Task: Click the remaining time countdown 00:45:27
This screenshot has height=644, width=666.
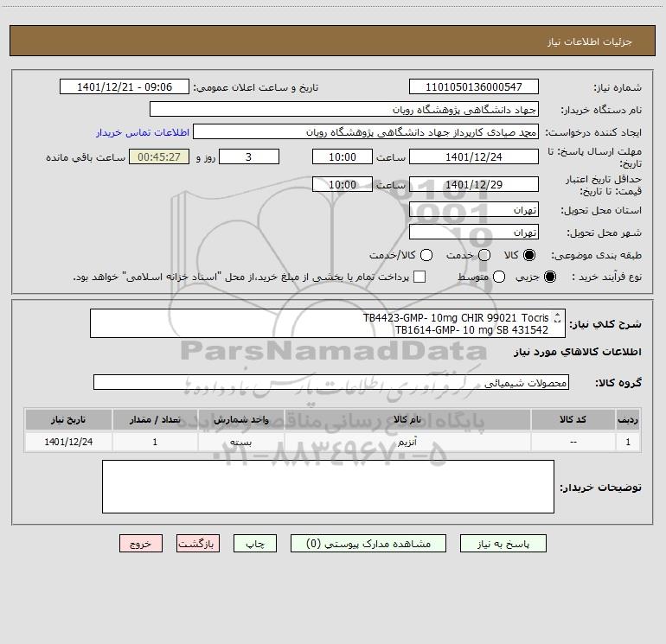Action: (x=159, y=156)
